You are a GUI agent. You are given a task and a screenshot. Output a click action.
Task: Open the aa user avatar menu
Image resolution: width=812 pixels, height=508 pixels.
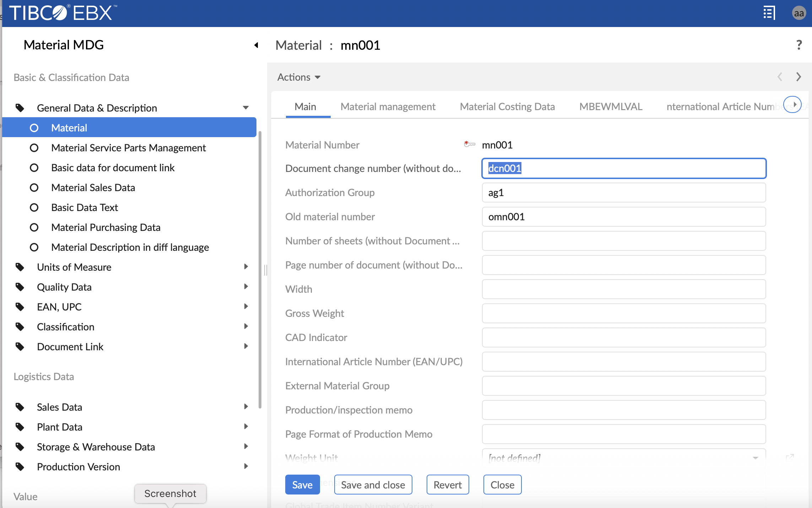[x=799, y=13]
